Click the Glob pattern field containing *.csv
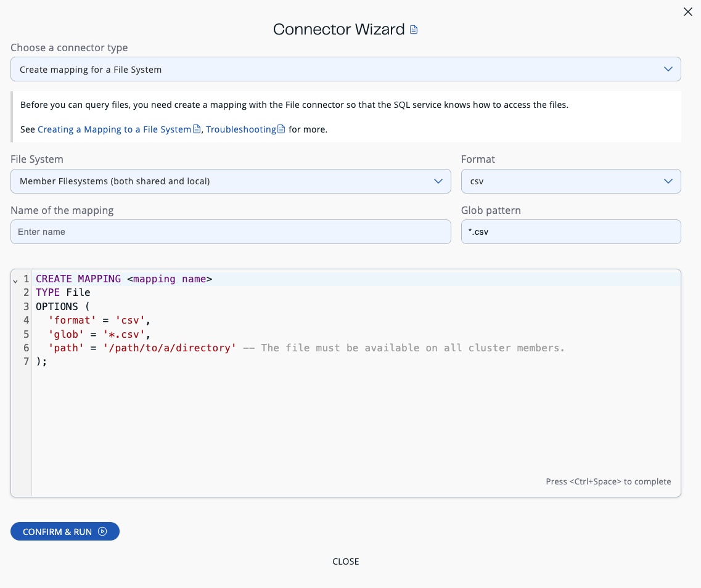Image resolution: width=701 pixels, height=588 pixels. (571, 232)
